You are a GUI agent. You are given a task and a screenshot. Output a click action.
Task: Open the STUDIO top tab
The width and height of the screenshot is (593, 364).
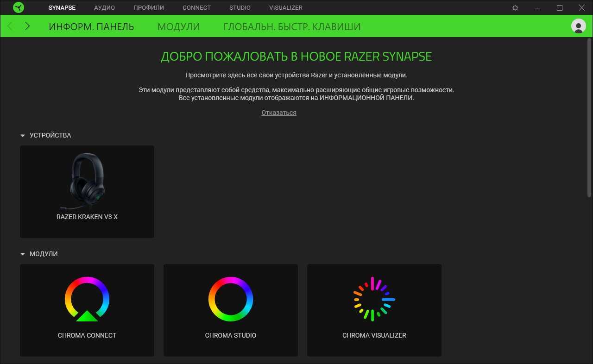pos(240,8)
